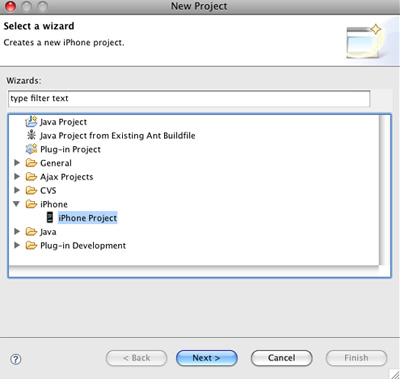The height and width of the screenshot is (379, 400).
Task: Click the Ant Buildfile spider icon
Action: pyautogui.click(x=31, y=135)
